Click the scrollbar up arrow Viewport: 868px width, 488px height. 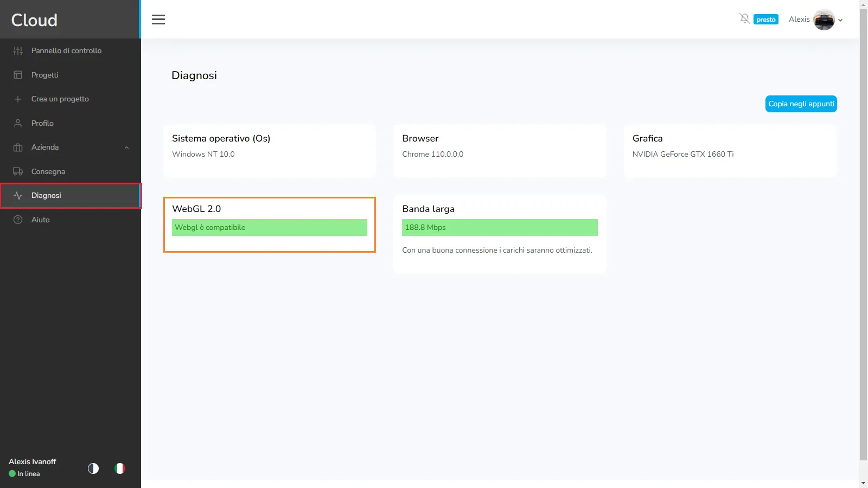pos(864,4)
